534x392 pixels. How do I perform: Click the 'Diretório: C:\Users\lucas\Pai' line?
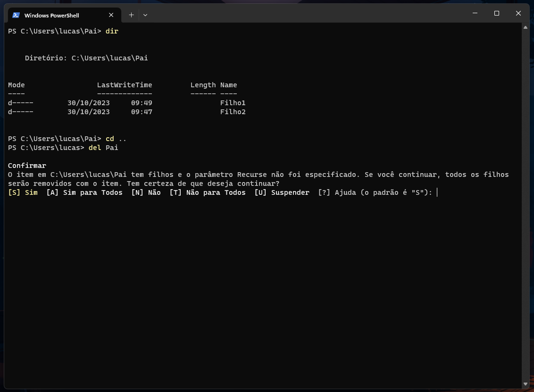pos(86,58)
